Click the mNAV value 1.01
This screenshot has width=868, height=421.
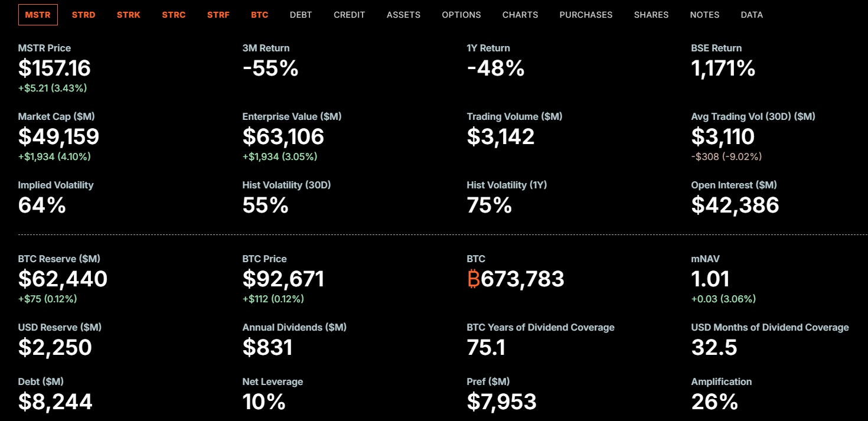point(710,279)
